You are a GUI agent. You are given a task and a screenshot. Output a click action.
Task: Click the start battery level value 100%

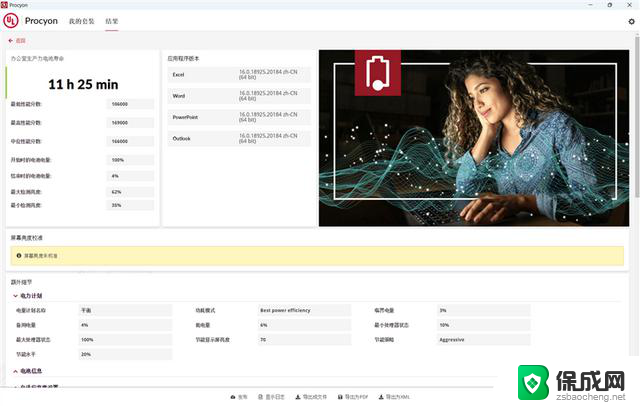coord(130,160)
